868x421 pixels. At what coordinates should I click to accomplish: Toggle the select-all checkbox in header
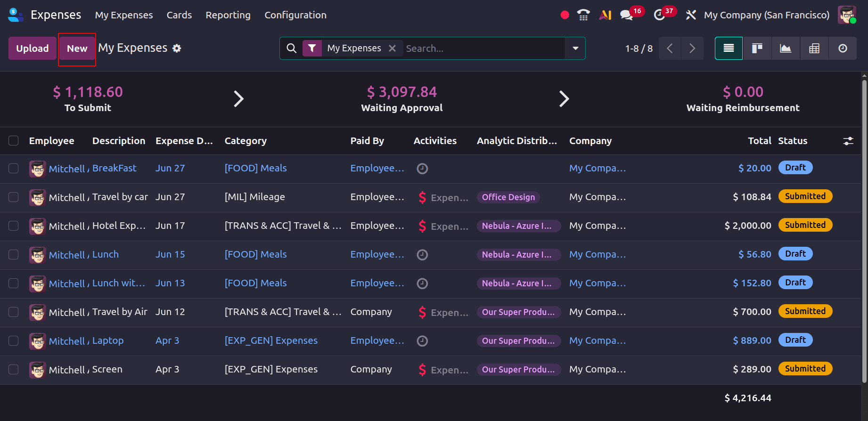(14, 141)
